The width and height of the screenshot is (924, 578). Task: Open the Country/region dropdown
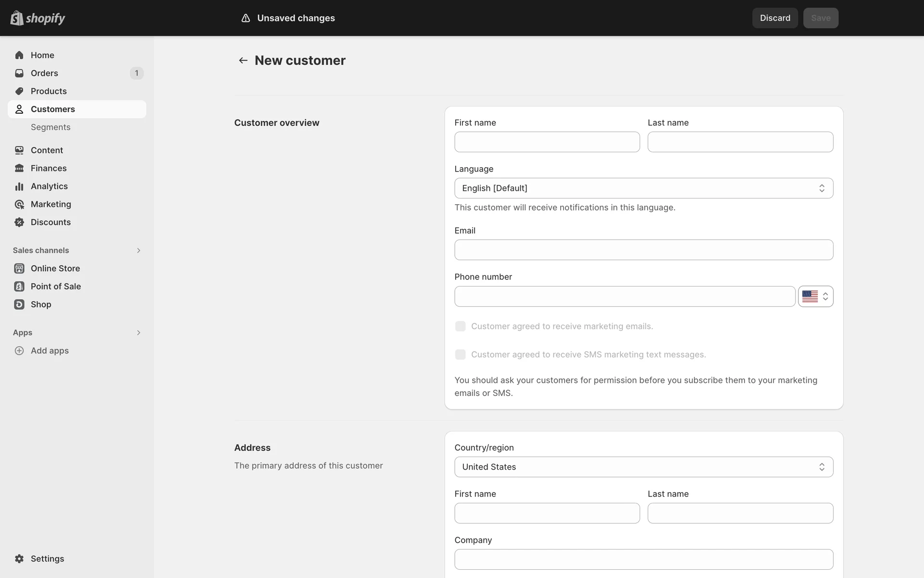(643, 467)
